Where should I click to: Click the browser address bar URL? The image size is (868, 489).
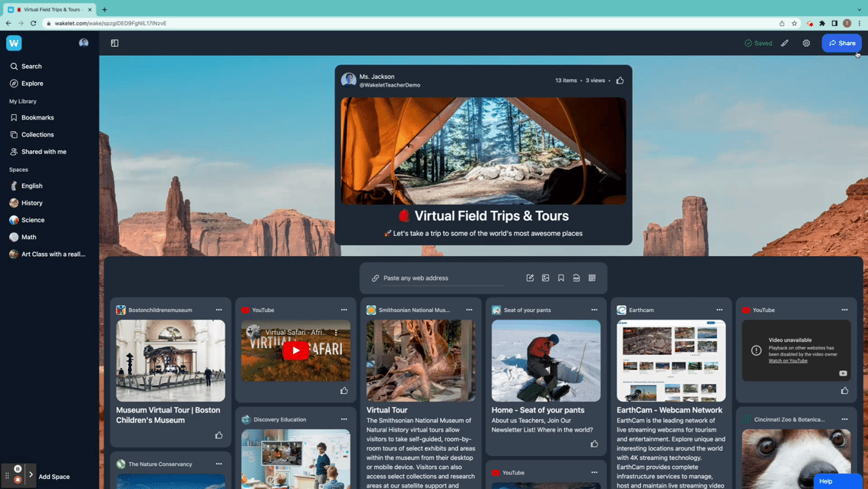pos(110,23)
